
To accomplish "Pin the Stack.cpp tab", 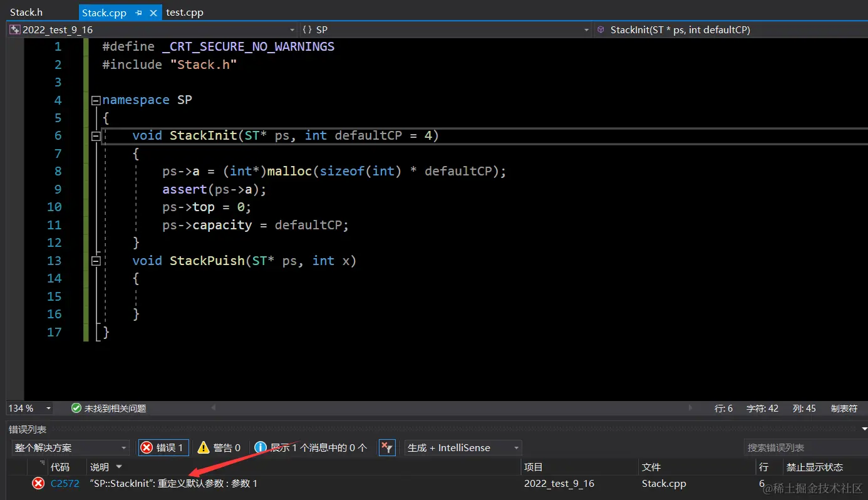I will [x=138, y=13].
